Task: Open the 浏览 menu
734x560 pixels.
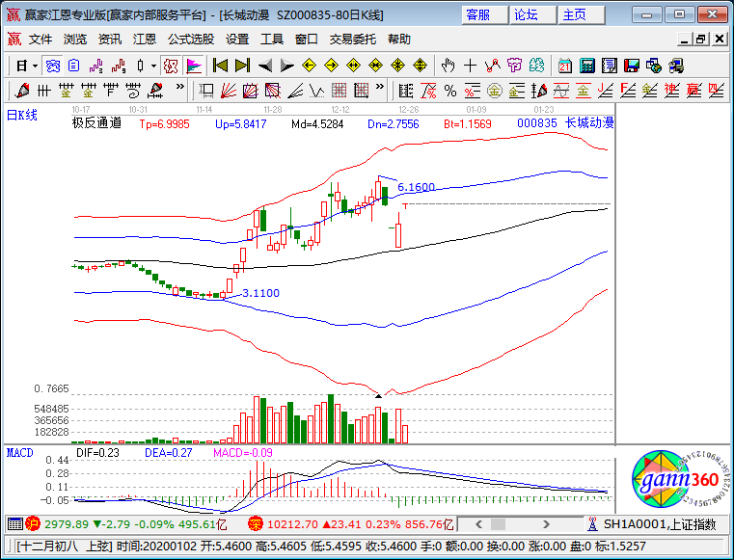Action: [75, 40]
